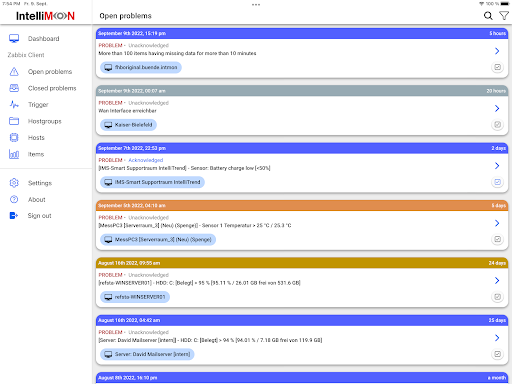Click the Closed problems icon in sidebar

click(14, 88)
